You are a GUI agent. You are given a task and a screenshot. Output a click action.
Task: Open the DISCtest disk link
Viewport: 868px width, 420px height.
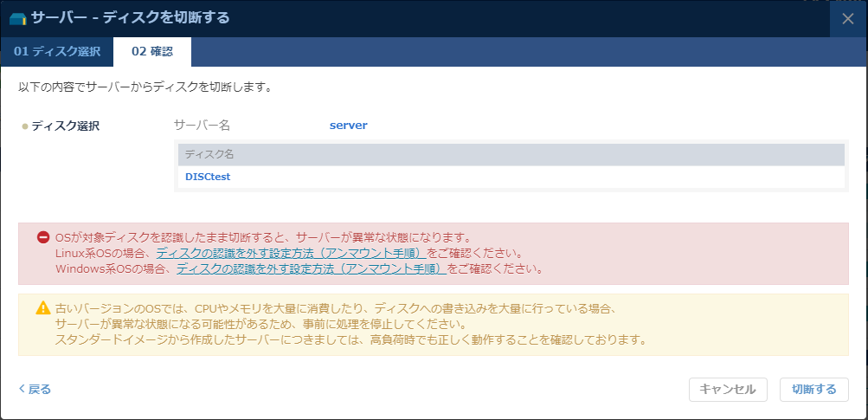click(208, 177)
